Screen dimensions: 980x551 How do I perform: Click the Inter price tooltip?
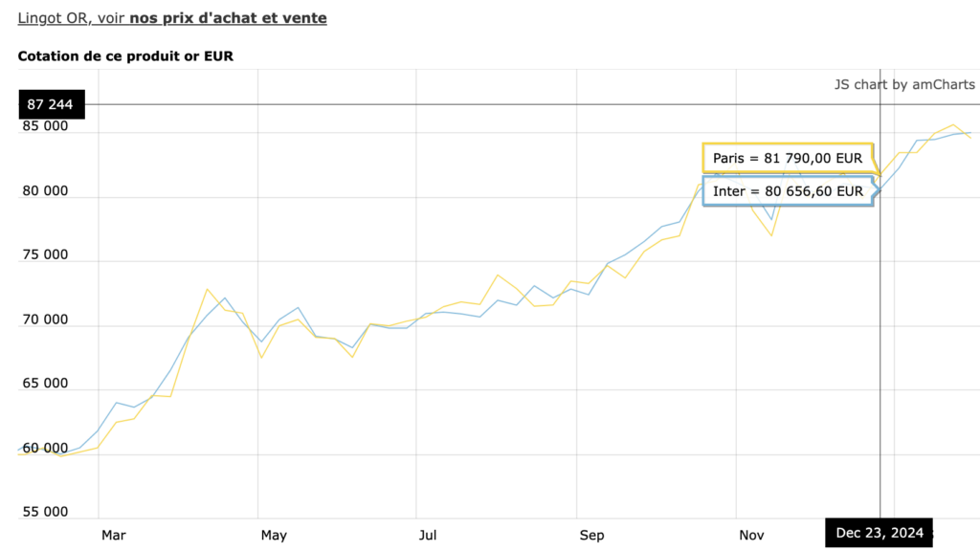[x=789, y=191]
